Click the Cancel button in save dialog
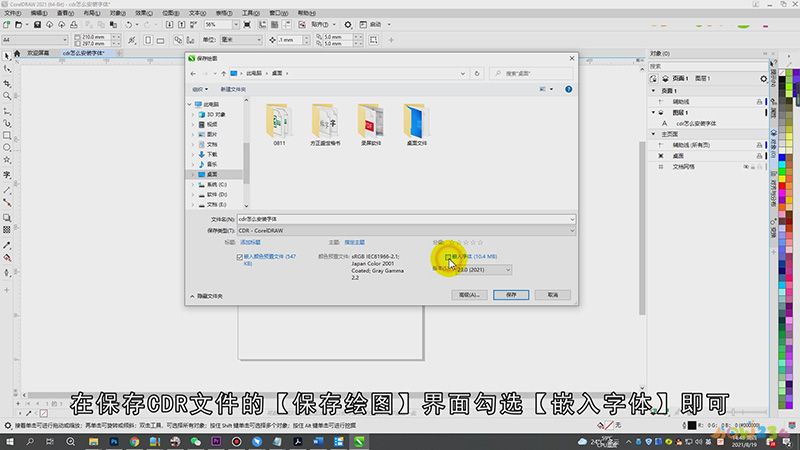This screenshot has width=800, height=450. (553, 295)
